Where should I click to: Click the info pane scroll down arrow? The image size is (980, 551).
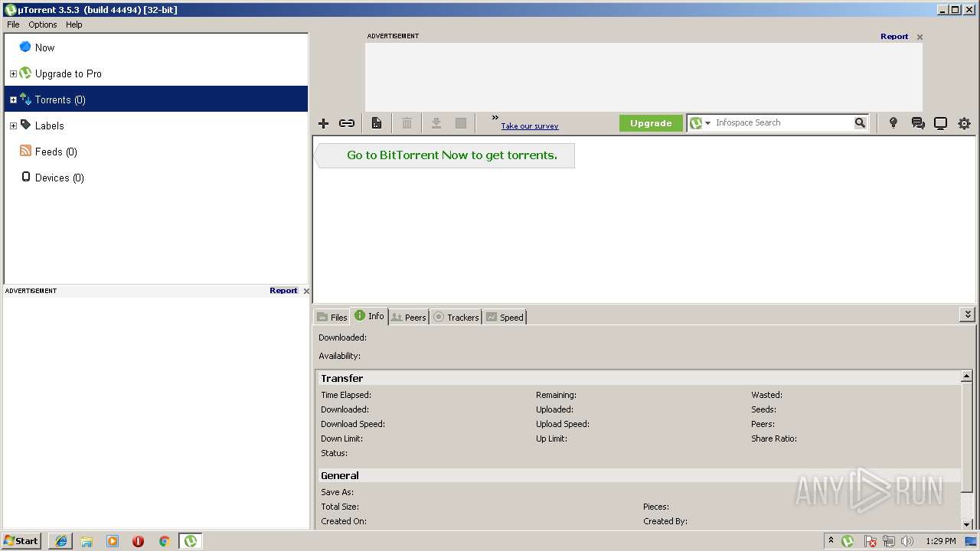click(967, 524)
